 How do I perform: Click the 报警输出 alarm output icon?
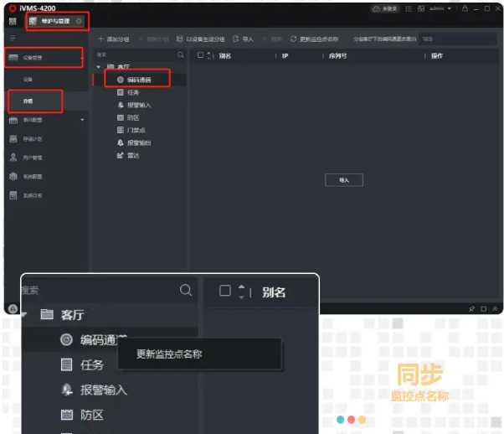pyautogui.click(x=121, y=143)
